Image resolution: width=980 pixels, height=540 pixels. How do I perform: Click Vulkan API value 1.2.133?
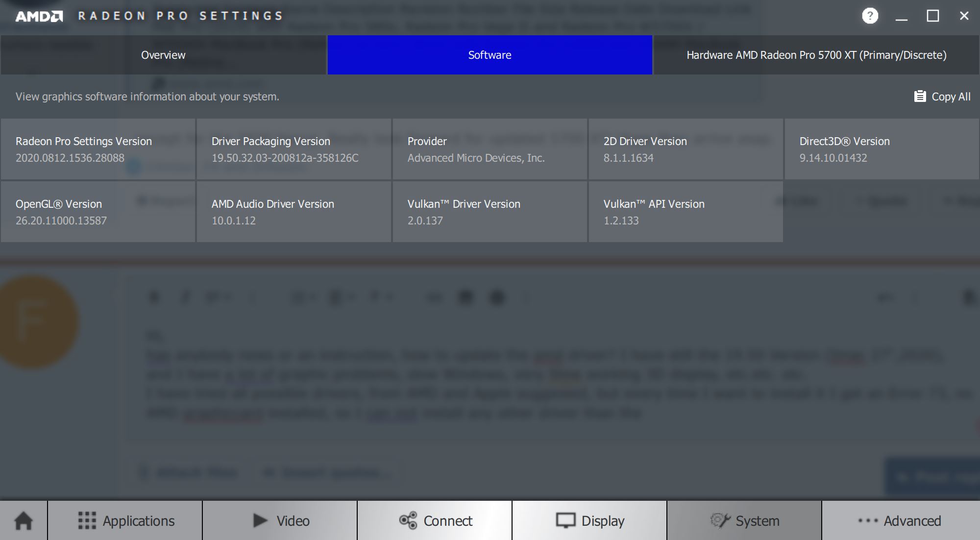tap(621, 221)
